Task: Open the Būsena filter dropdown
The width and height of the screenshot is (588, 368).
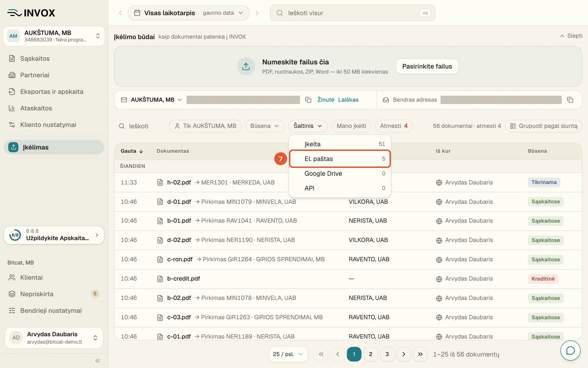Action: (265, 126)
